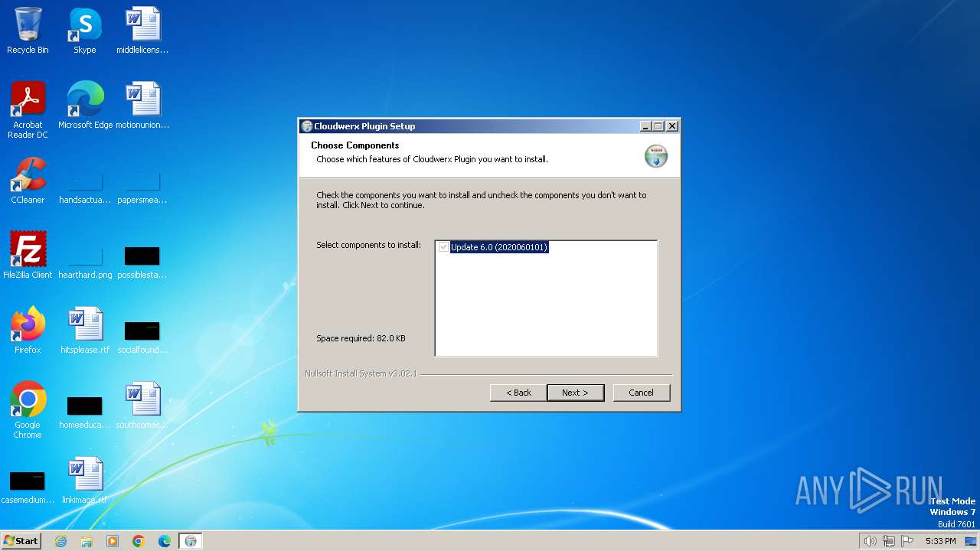The image size is (980, 551).
Task: Toggle the Update 6.0 (2020060101) checkbox
Action: click(x=443, y=247)
